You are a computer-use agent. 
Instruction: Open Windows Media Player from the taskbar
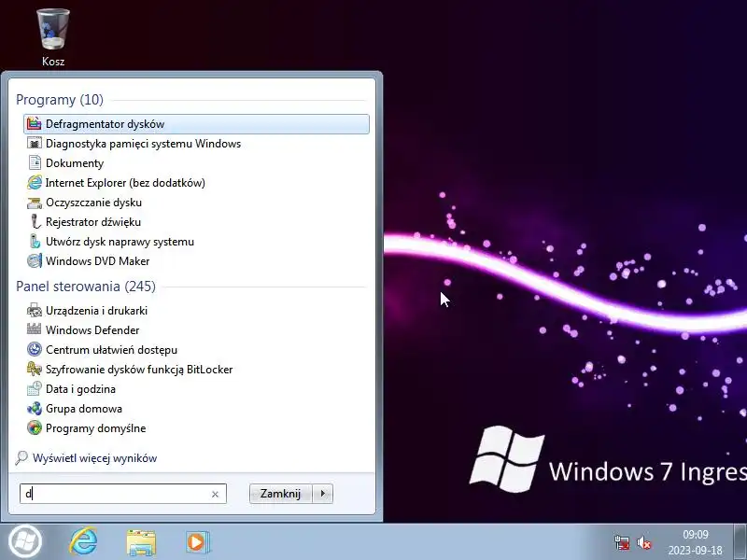(198, 542)
